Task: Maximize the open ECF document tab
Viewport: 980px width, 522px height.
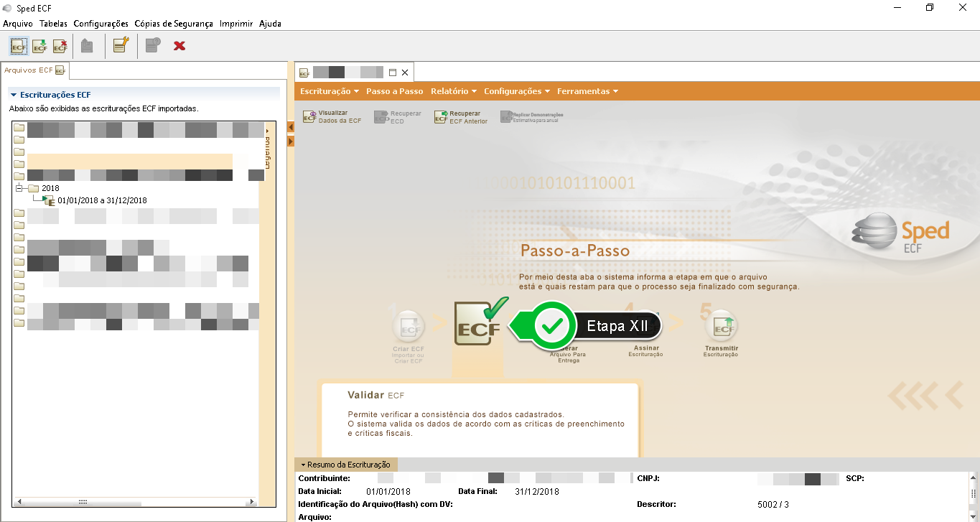Action: [393, 73]
